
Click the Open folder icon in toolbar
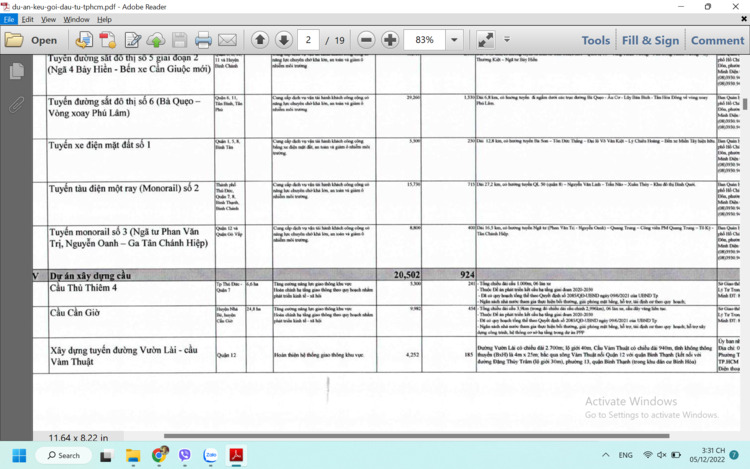14,40
